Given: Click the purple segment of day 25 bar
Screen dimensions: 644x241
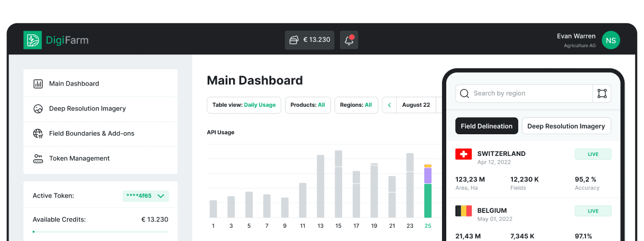Looking at the screenshot, I should pyautogui.click(x=428, y=175).
